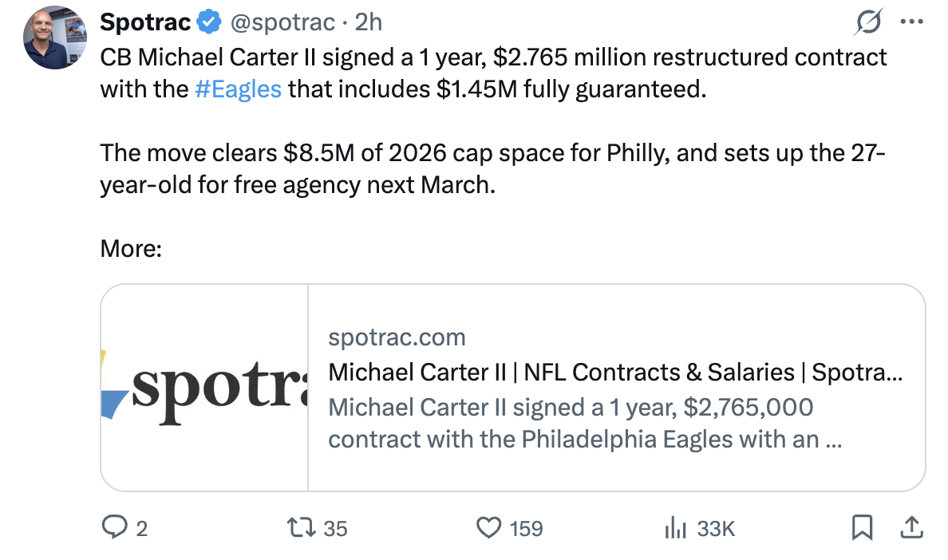Click the card description about $2,765,000 contract
The image size is (948, 560).
pos(585,424)
